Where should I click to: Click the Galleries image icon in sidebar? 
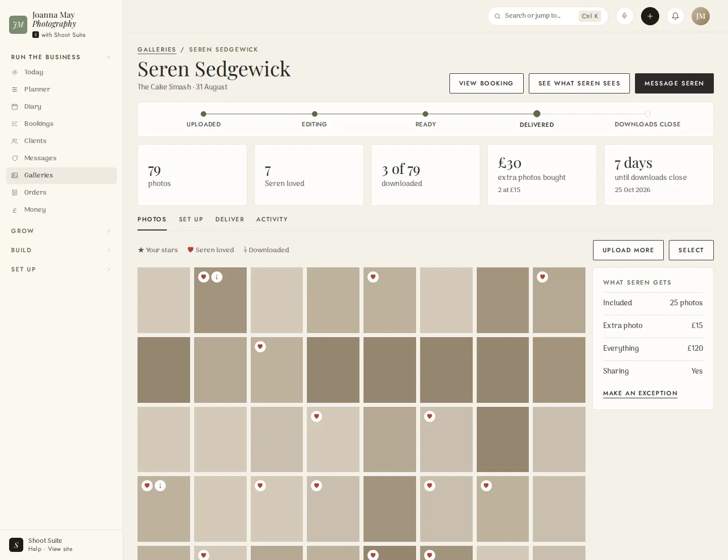15,175
